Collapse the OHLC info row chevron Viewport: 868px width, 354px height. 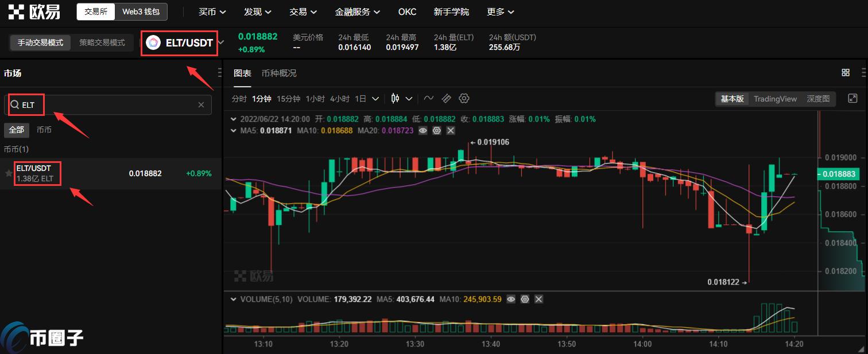click(x=233, y=119)
